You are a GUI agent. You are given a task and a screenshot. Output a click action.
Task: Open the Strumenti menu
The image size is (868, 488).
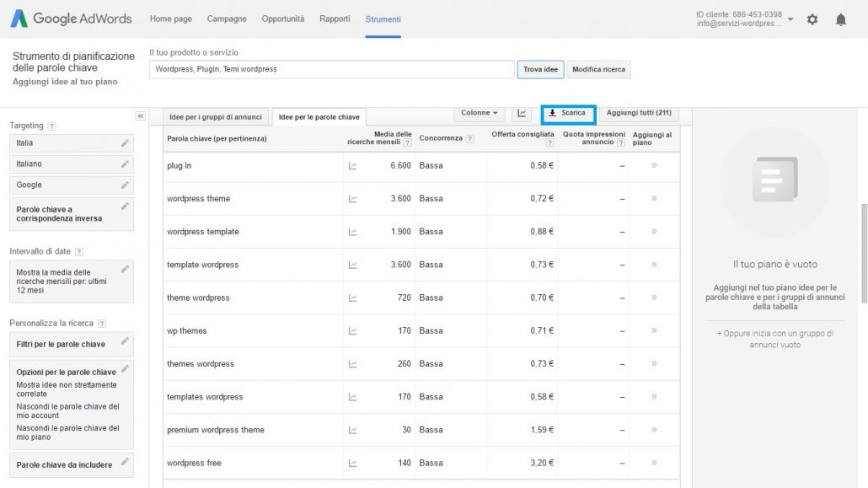[383, 19]
